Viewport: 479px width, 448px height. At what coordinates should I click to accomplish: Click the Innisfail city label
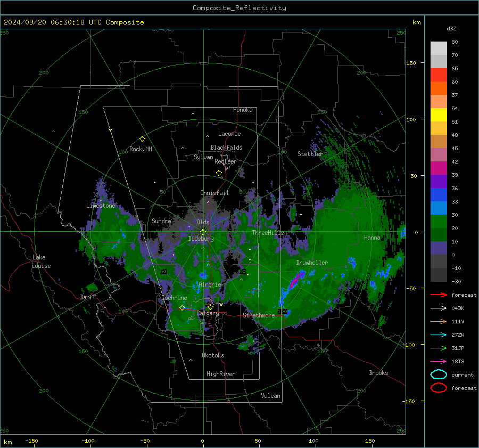[x=214, y=193]
